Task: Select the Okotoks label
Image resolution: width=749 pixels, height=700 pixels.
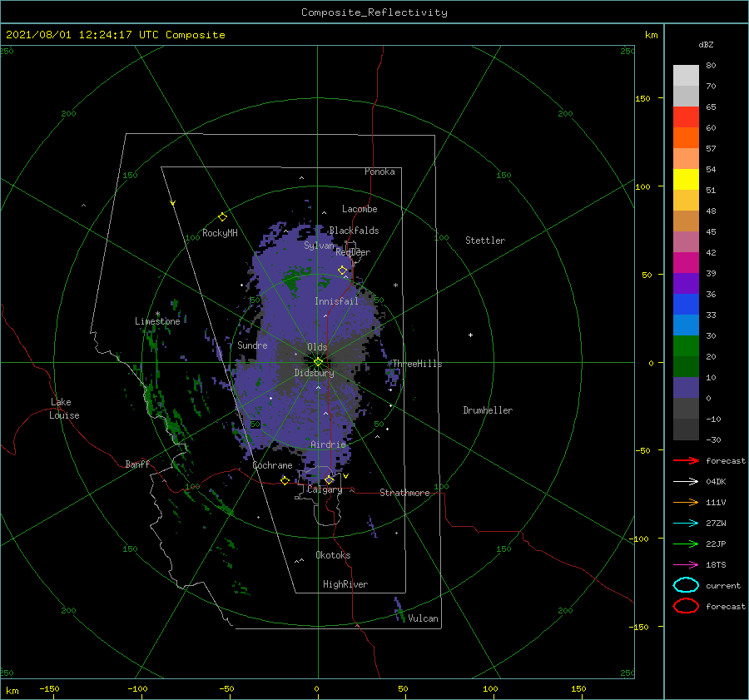Action: tap(333, 555)
